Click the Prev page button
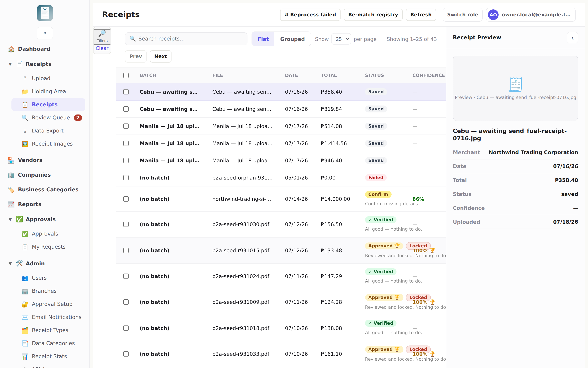This screenshot has height=368, width=588. click(136, 56)
